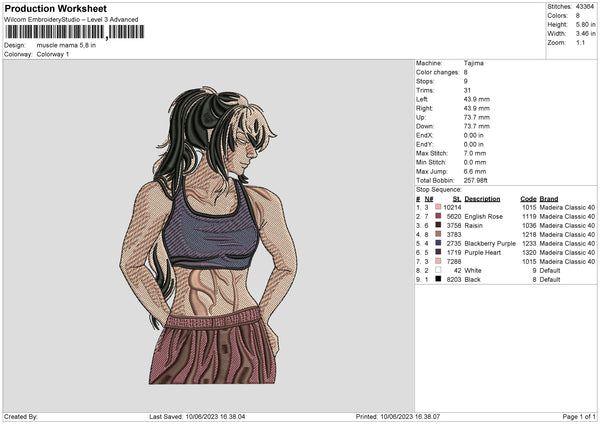This screenshot has width=600, height=424.
Task: Click 'Page 1 of 1' in the footer
Action: tap(579, 416)
